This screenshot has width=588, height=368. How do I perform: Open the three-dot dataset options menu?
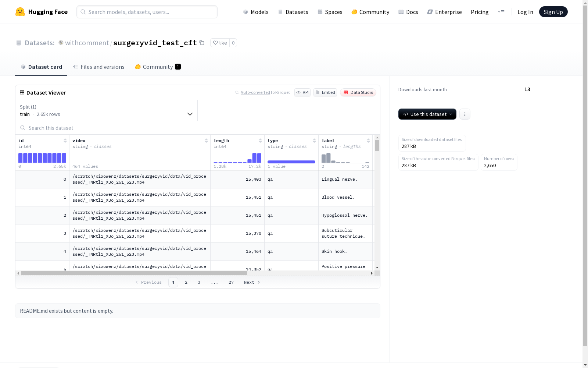(x=465, y=114)
